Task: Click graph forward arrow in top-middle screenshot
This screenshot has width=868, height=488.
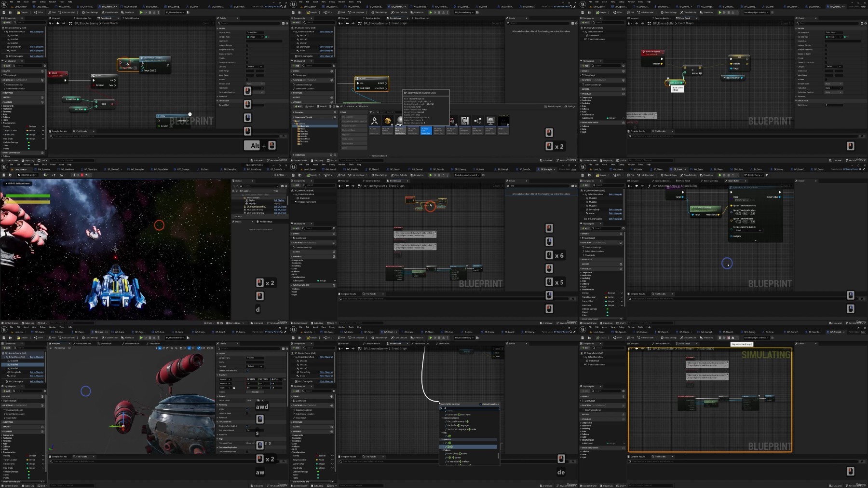Action: pos(353,23)
